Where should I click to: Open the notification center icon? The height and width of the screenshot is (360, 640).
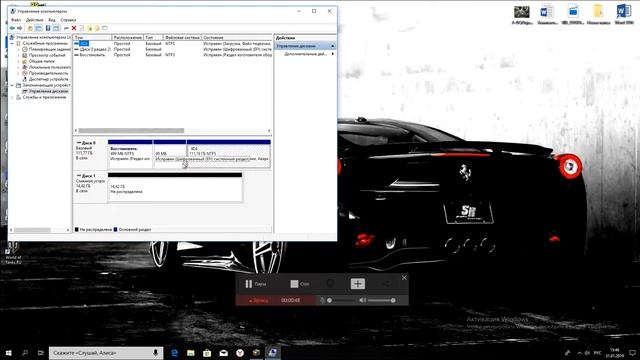(x=632, y=353)
